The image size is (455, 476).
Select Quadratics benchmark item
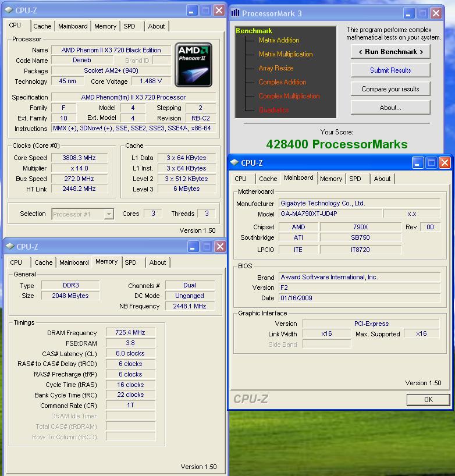click(273, 110)
